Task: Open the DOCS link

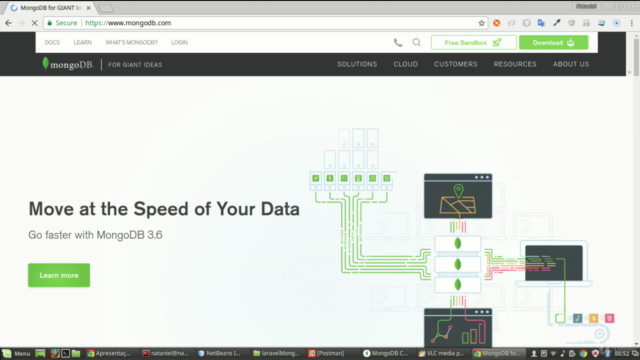Action: point(52,42)
